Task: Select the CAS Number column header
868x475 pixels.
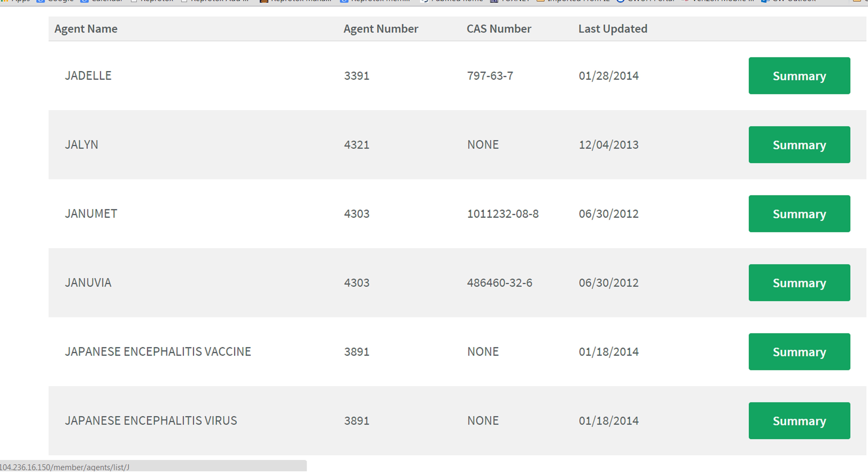Action: [499, 29]
